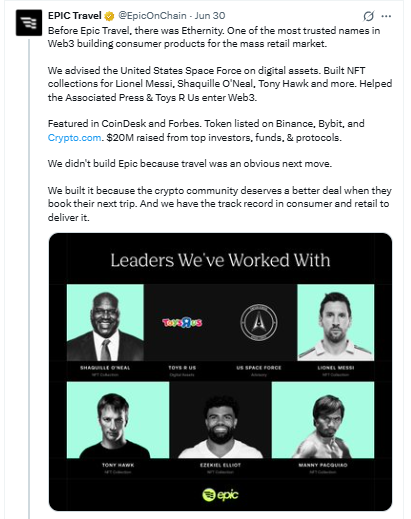Image resolution: width=411 pixels, height=519 pixels.
Task: Click the gold verified badge
Action: [109, 16]
